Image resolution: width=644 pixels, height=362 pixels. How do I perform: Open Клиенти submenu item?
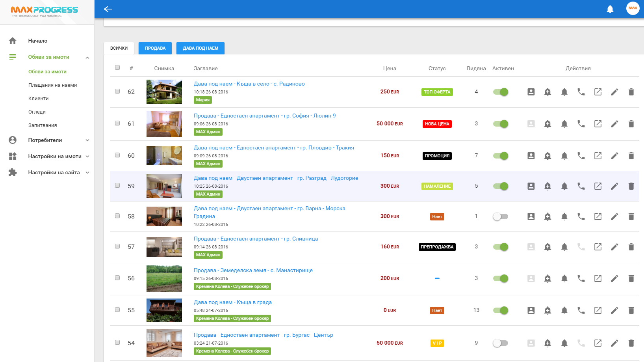38,99
